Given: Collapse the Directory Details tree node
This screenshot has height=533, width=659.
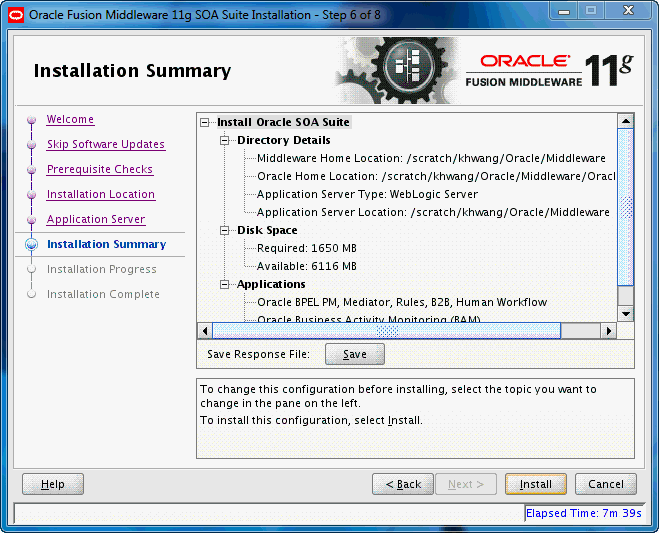Looking at the screenshot, I should pos(225,140).
